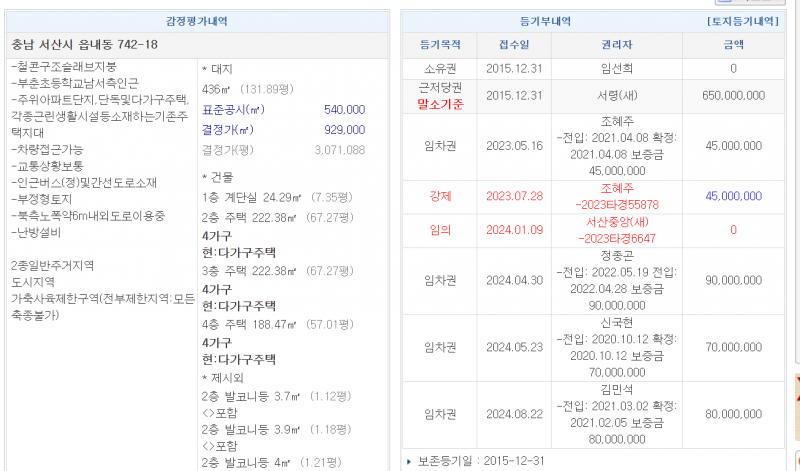
Task: Select address 충남 서산시 읍내동 742-18
Action: 85,44
